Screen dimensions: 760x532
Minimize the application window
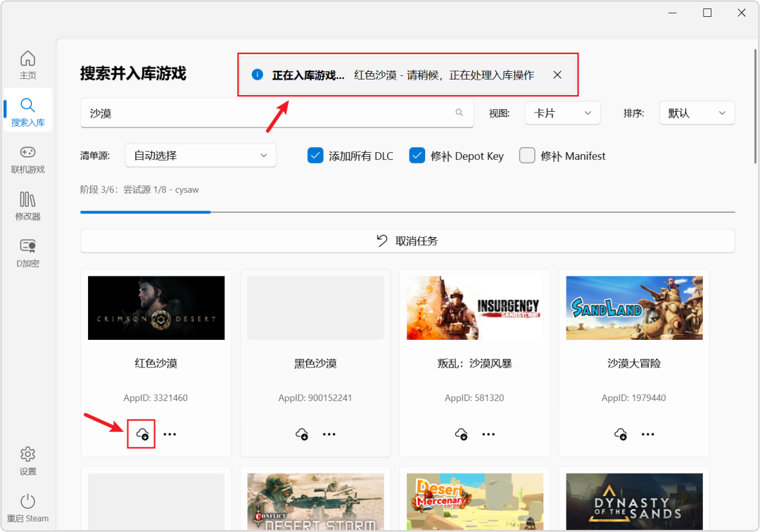tap(673, 13)
